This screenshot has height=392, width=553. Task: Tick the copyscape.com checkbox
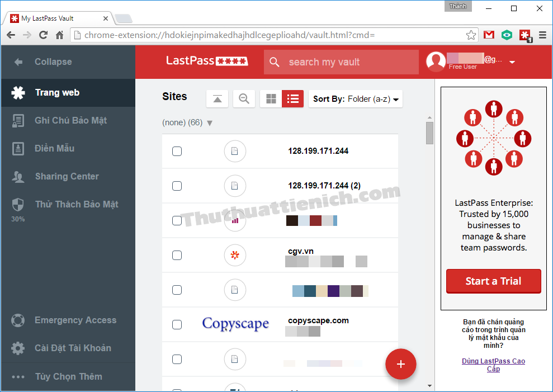point(177,324)
